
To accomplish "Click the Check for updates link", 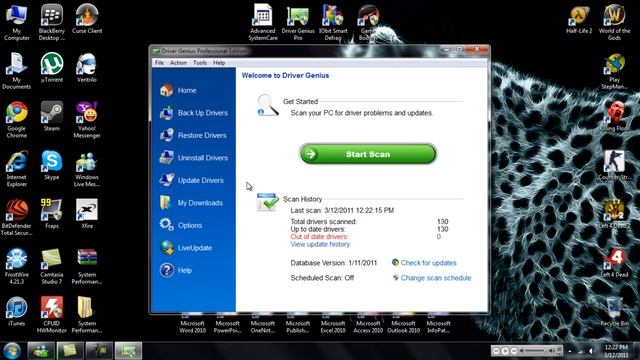I will pos(428,263).
